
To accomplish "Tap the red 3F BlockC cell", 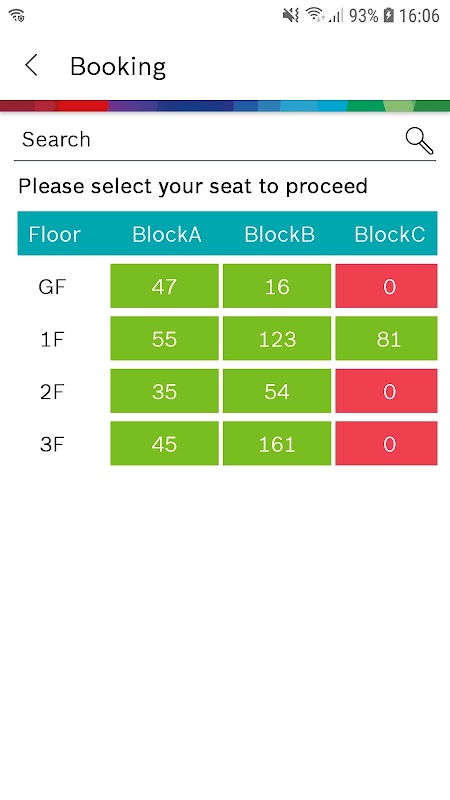I will pyautogui.click(x=386, y=443).
